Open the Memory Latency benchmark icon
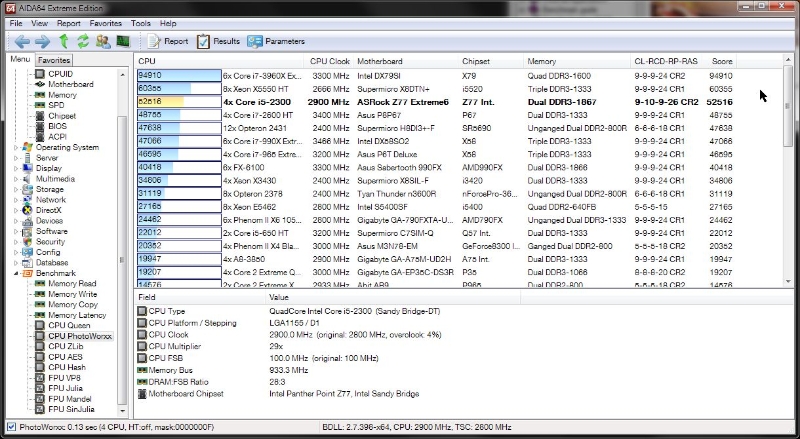Image resolution: width=800 pixels, height=439 pixels. pyautogui.click(x=40, y=315)
